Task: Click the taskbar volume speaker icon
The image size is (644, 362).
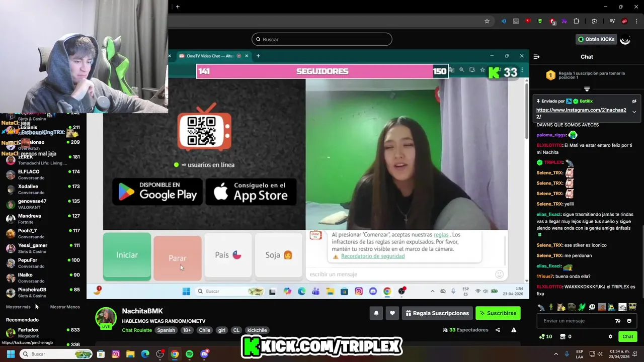Action: coord(599,354)
